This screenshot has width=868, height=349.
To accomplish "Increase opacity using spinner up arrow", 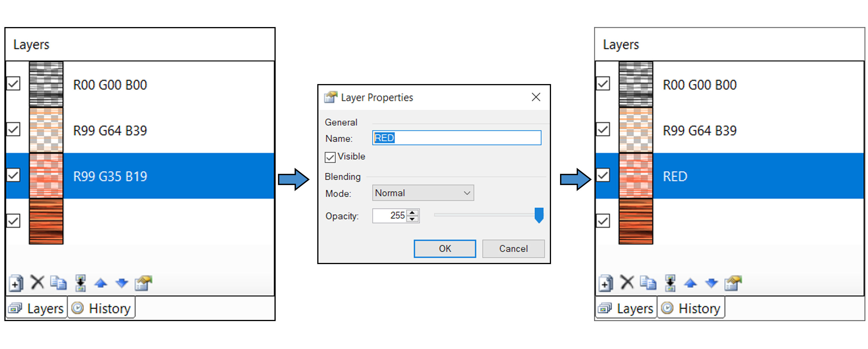I will tap(412, 212).
